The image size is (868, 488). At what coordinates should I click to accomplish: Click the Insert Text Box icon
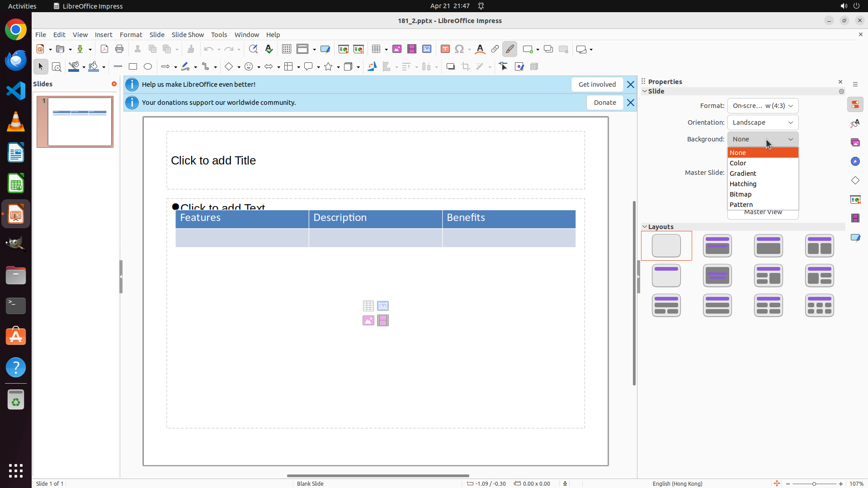(x=445, y=49)
